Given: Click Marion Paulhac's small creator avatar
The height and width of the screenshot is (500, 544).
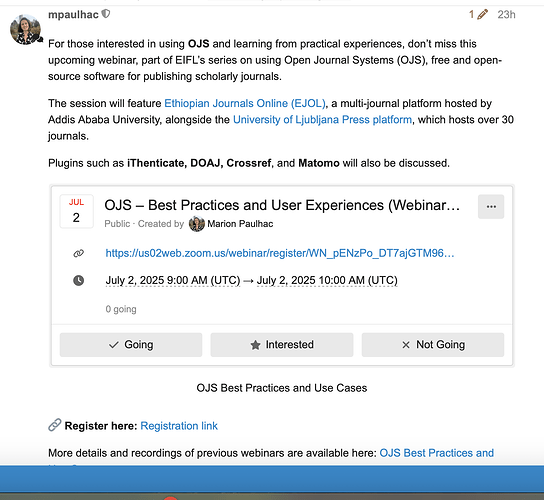Looking at the screenshot, I should tap(197, 224).
